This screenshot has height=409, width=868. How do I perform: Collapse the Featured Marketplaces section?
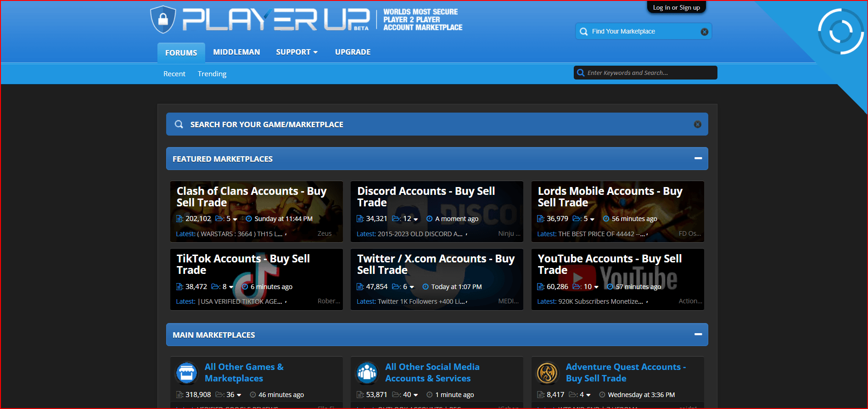click(698, 159)
